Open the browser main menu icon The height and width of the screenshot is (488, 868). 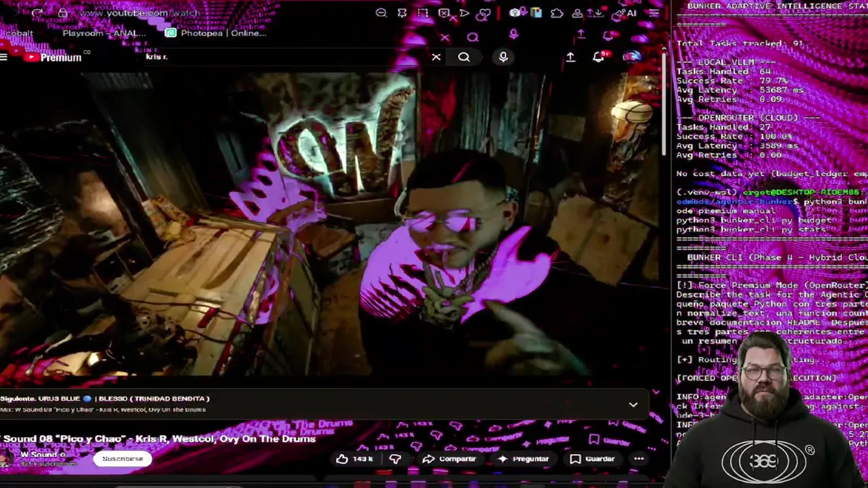[654, 13]
